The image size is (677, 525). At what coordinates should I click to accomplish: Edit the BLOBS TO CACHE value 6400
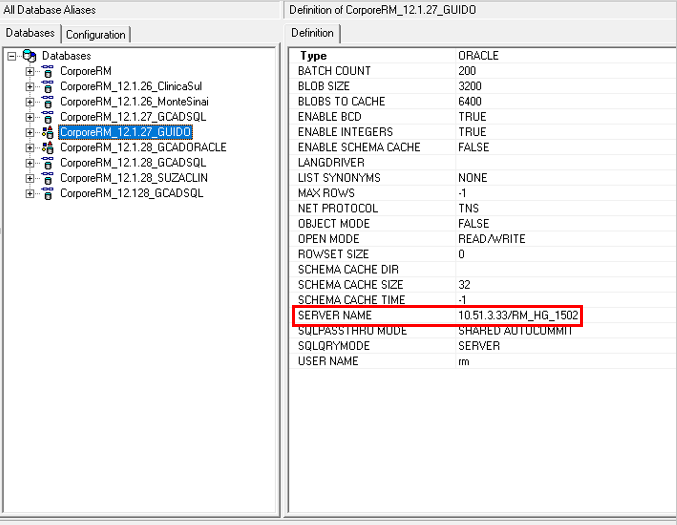tap(470, 101)
